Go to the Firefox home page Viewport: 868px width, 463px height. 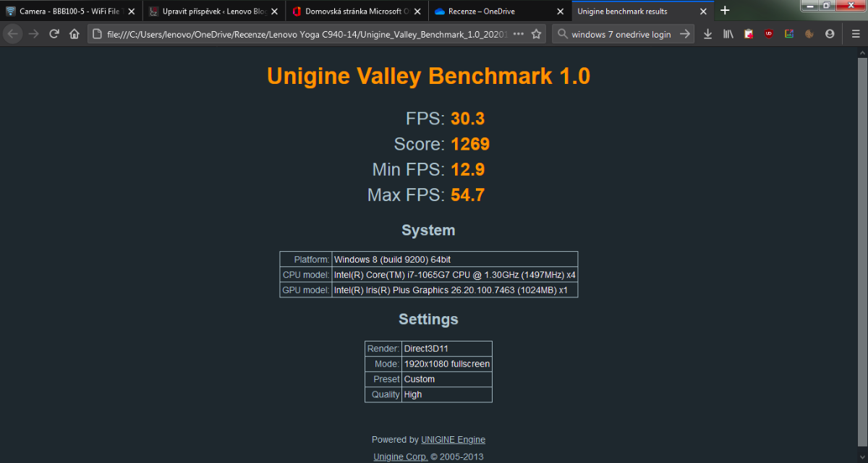coord(74,34)
